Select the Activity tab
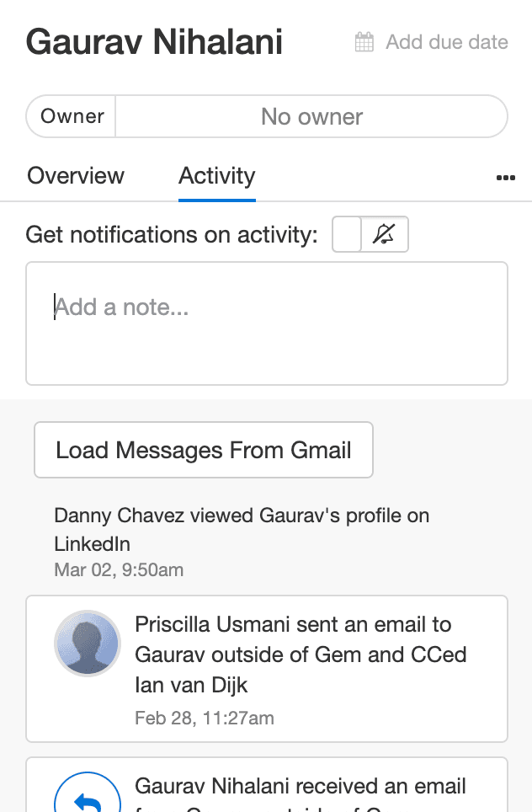The height and width of the screenshot is (812, 532). pyautogui.click(x=216, y=176)
